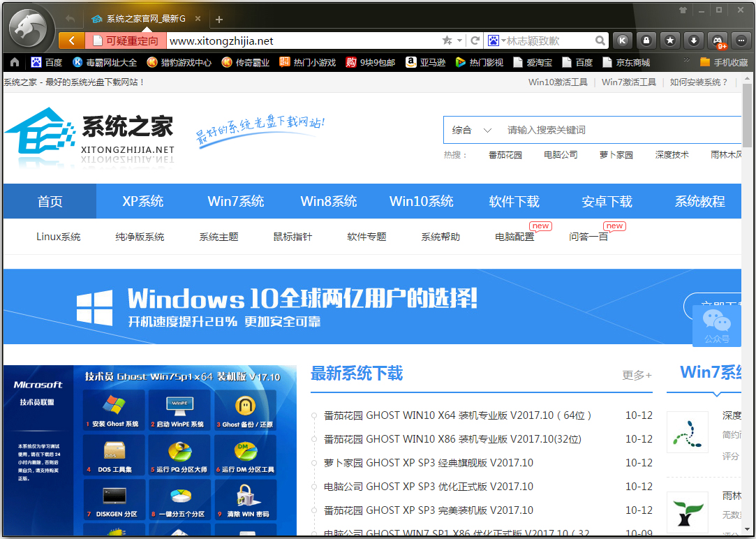Open the 电脑配置 link
756x539 pixels.
pos(514,237)
